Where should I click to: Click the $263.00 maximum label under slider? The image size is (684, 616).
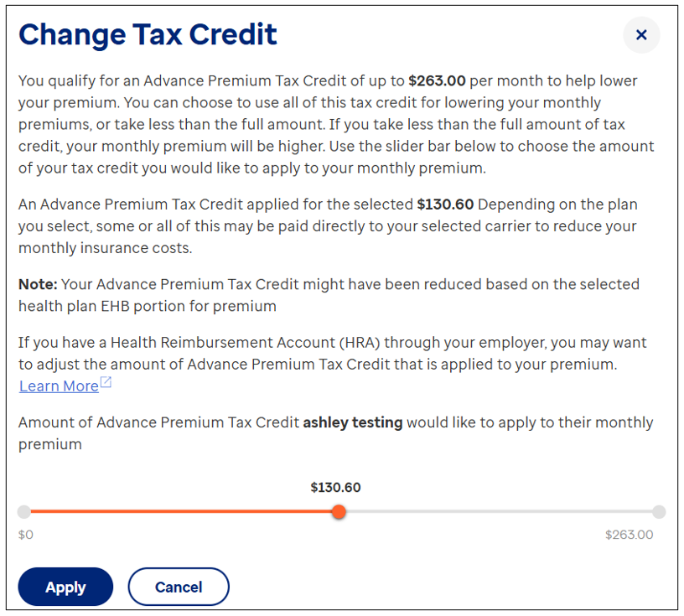click(629, 535)
